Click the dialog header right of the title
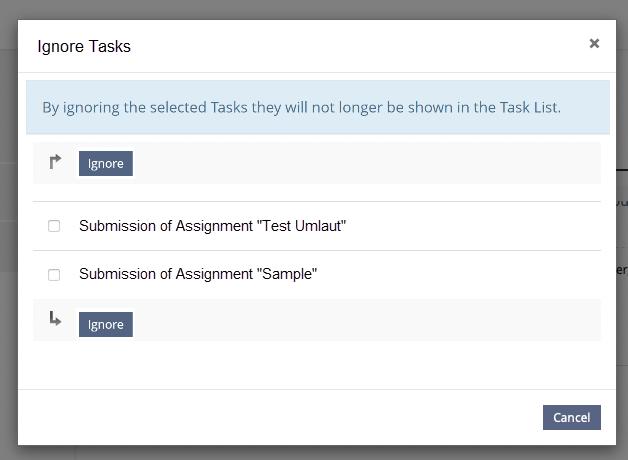Viewport: 628px width, 460px height. (350, 46)
